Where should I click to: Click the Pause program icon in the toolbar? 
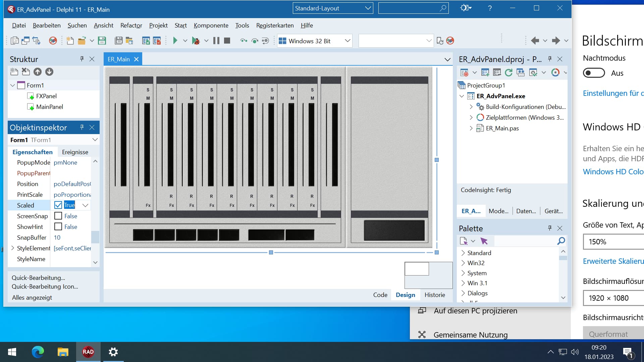(x=216, y=41)
